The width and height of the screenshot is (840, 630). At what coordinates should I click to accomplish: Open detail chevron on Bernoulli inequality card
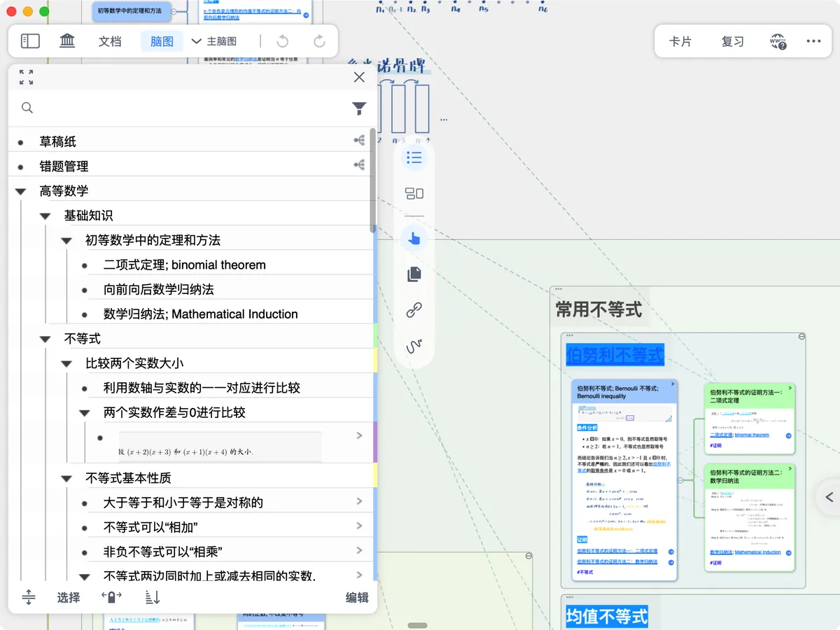671,384
